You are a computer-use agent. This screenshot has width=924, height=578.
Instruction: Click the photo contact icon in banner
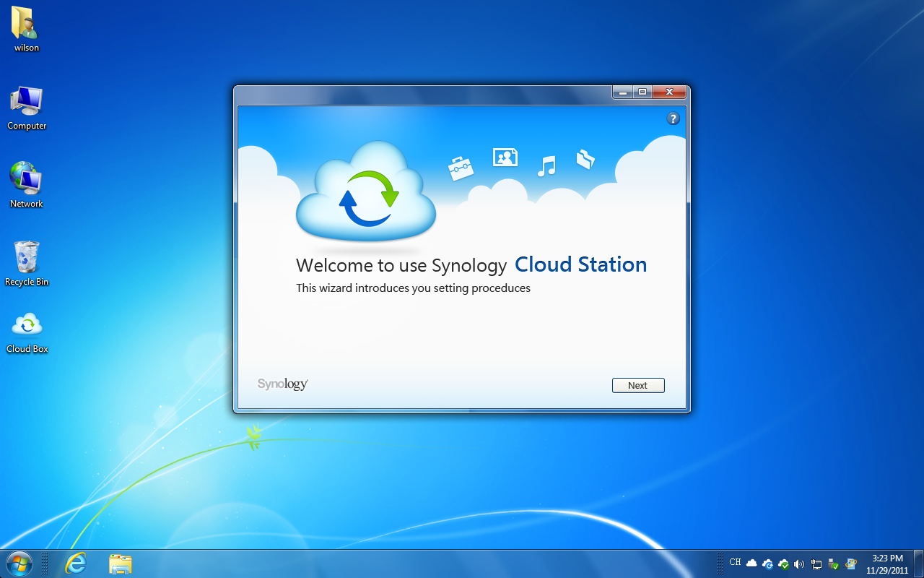505,157
